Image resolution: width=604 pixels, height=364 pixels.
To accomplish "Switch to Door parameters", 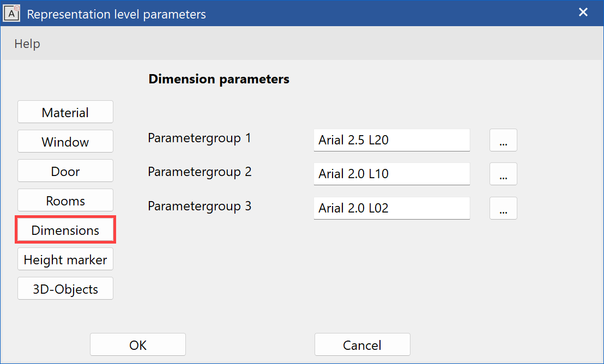I will 65,171.
